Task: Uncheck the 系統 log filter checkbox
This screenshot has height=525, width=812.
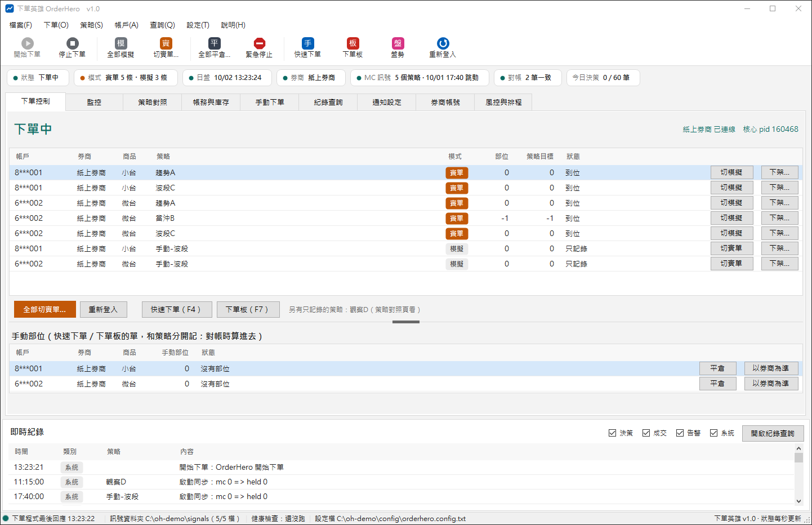Action: click(x=713, y=433)
